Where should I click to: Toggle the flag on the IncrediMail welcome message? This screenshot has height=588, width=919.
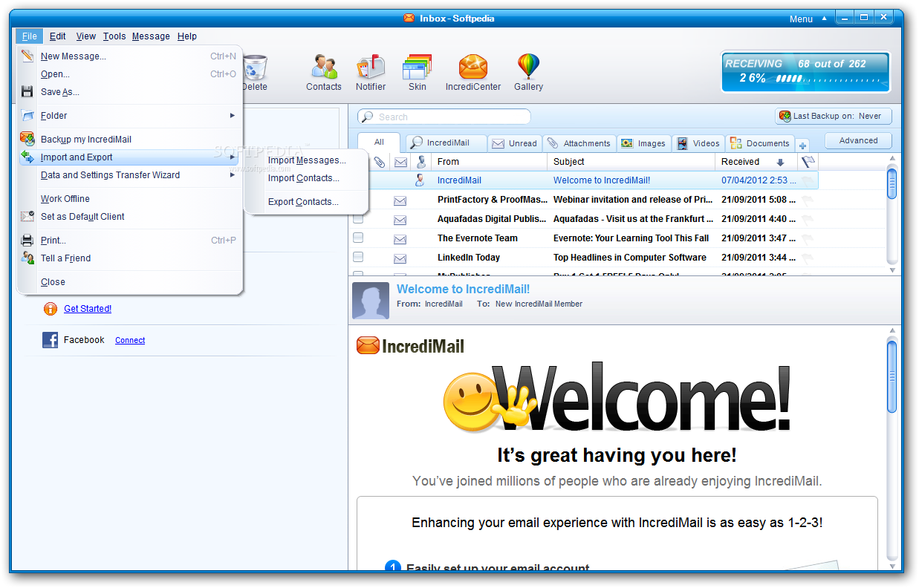pos(807,180)
